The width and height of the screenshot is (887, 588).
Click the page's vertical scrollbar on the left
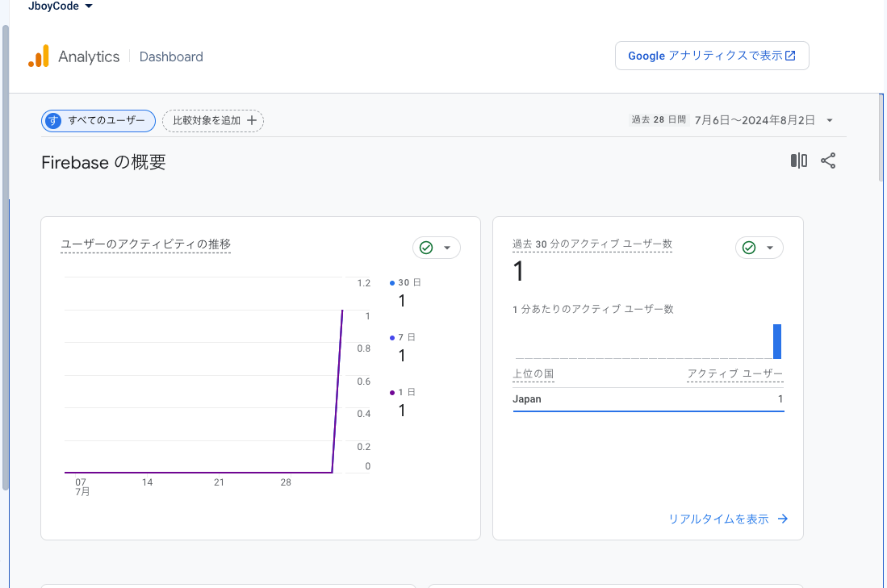tap(6, 257)
